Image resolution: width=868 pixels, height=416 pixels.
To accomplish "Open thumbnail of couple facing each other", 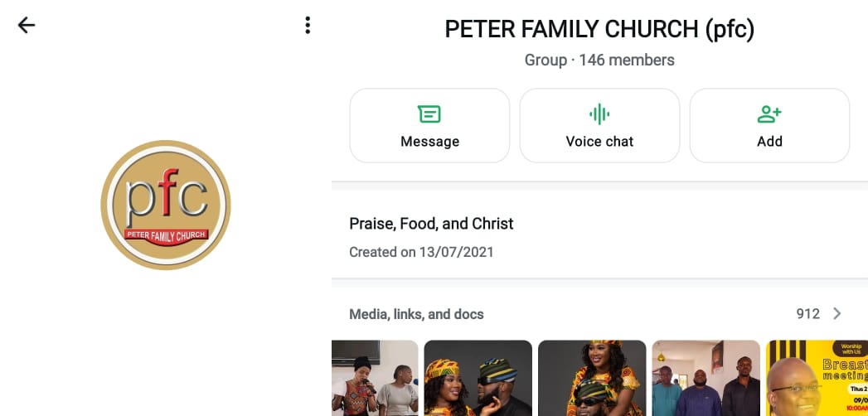I will (478, 378).
